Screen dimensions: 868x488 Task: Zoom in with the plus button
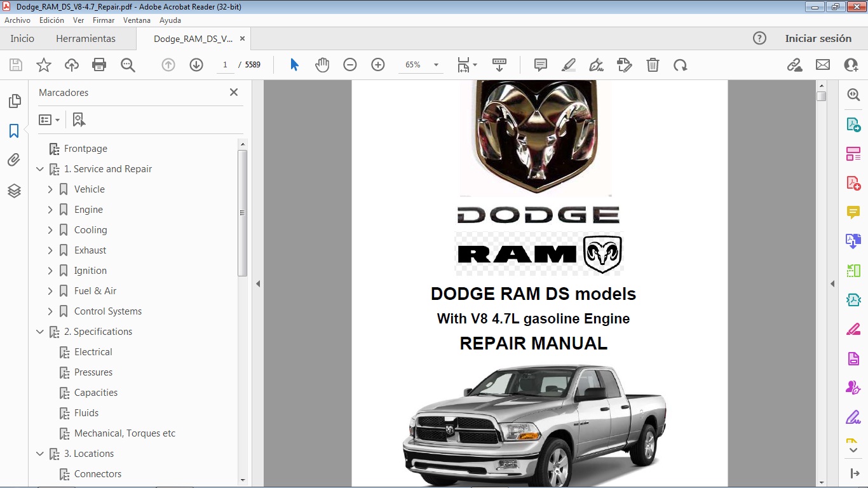(378, 65)
